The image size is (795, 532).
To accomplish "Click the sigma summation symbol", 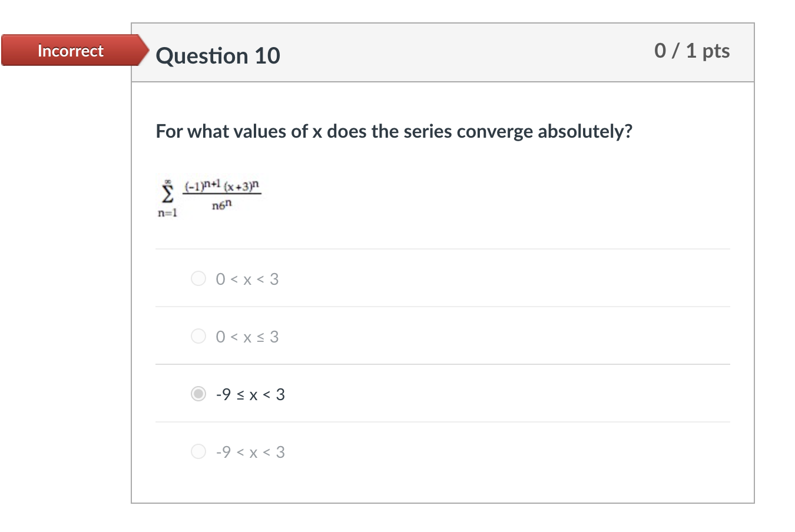I will [168, 194].
